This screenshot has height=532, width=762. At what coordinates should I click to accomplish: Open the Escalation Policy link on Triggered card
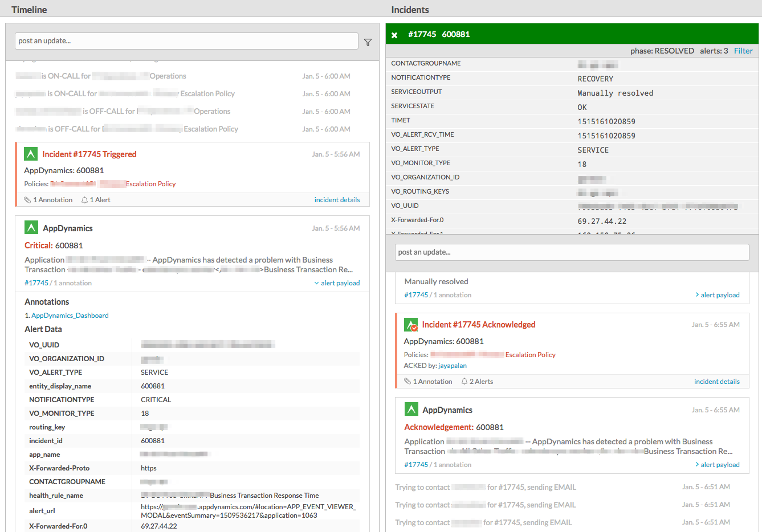point(150,184)
